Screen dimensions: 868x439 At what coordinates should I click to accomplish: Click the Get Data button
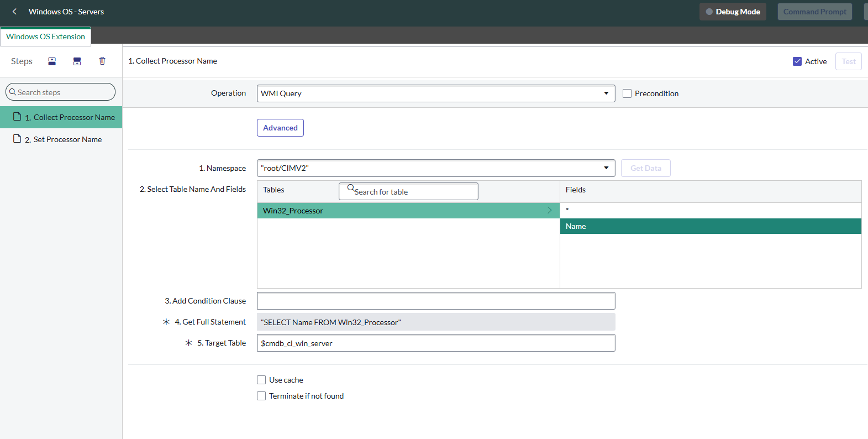pyautogui.click(x=646, y=168)
